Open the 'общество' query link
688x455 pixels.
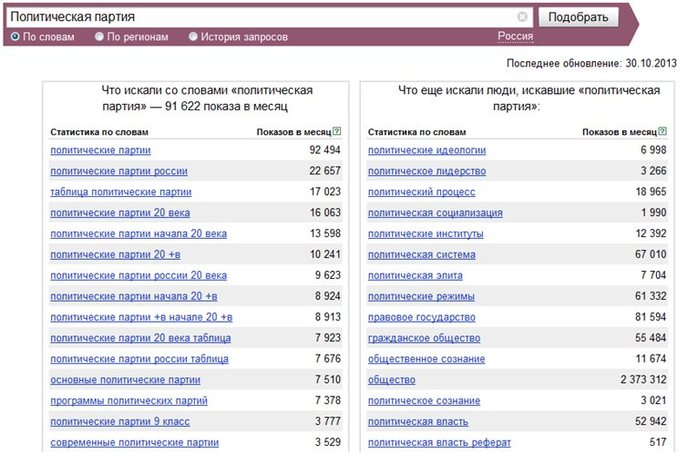[392, 380]
